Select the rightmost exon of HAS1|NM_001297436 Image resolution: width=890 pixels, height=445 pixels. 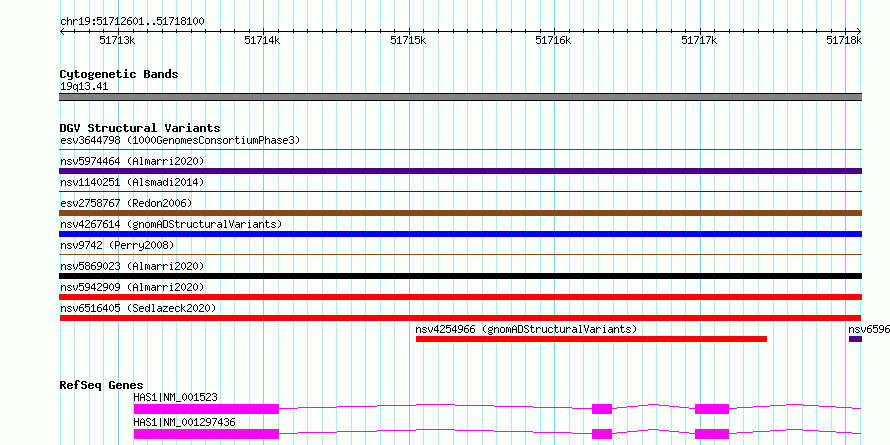pyautogui.click(x=712, y=434)
